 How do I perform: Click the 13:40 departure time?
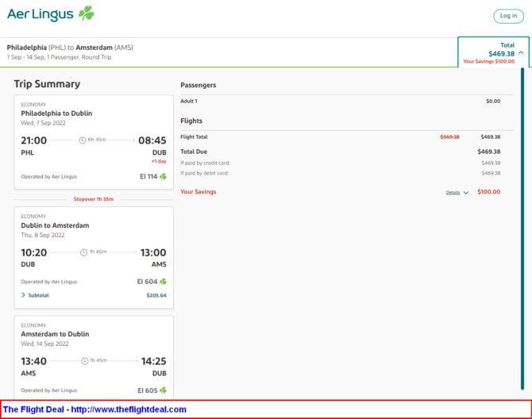(33, 361)
